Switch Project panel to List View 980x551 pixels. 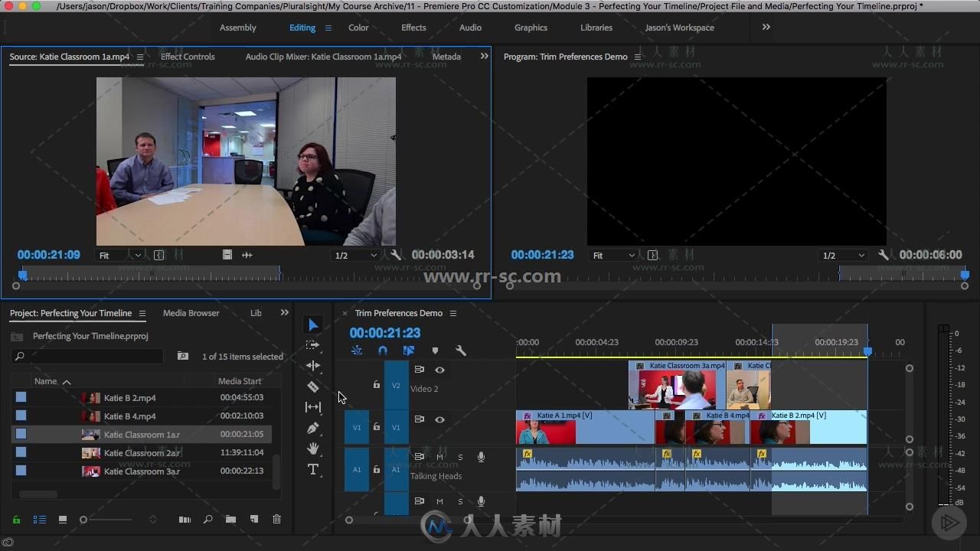click(x=40, y=520)
